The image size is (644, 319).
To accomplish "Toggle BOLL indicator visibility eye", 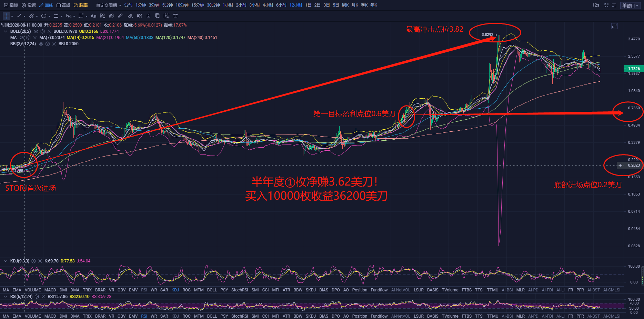I will click(36, 31).
